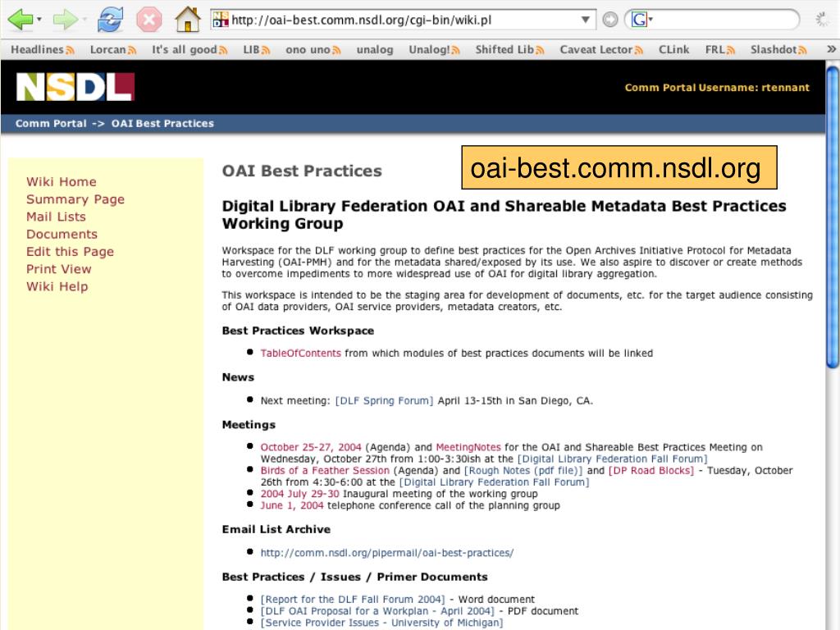Screen dimensions: 840x630
Task: Open DLF OAI Proposal for a Workplan link
Action: [x=377, y=611]
